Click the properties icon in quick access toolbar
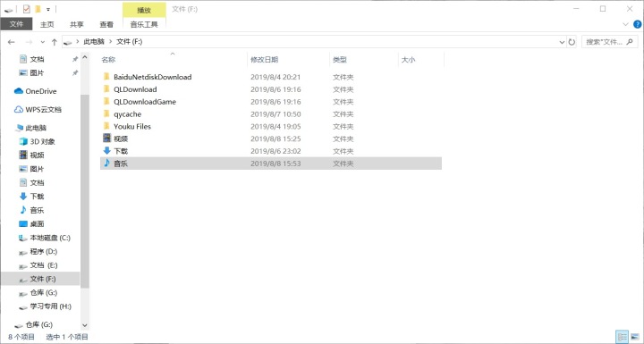Viewport: 644px width, 344px height. coord(26,9)
